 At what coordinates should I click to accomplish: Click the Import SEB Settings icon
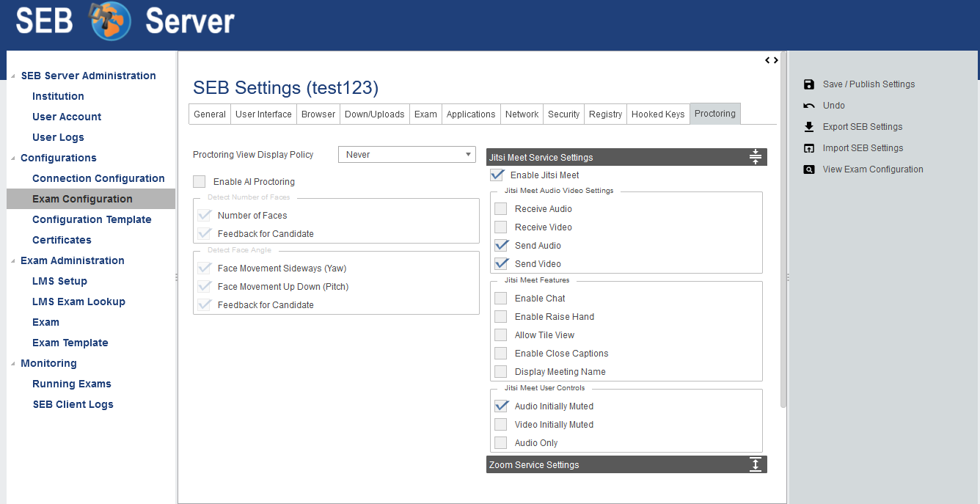point(809,148)
